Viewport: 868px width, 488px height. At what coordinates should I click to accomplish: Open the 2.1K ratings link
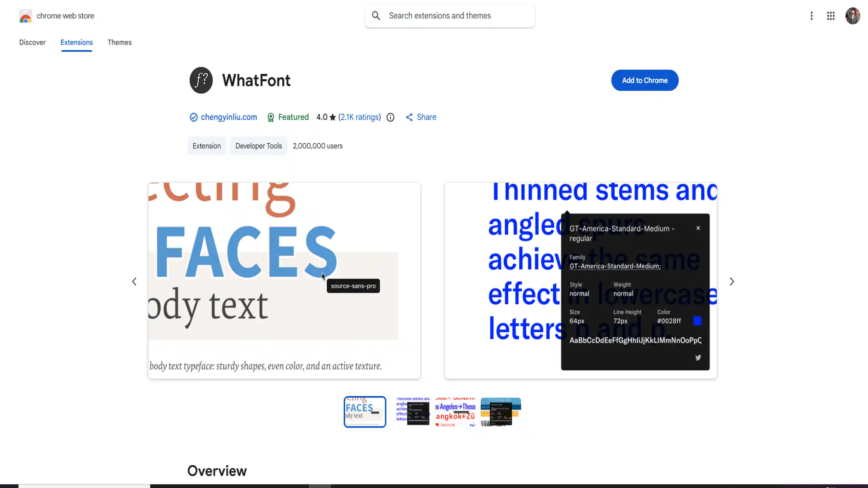pyautogui.click(x=360, y=117)
